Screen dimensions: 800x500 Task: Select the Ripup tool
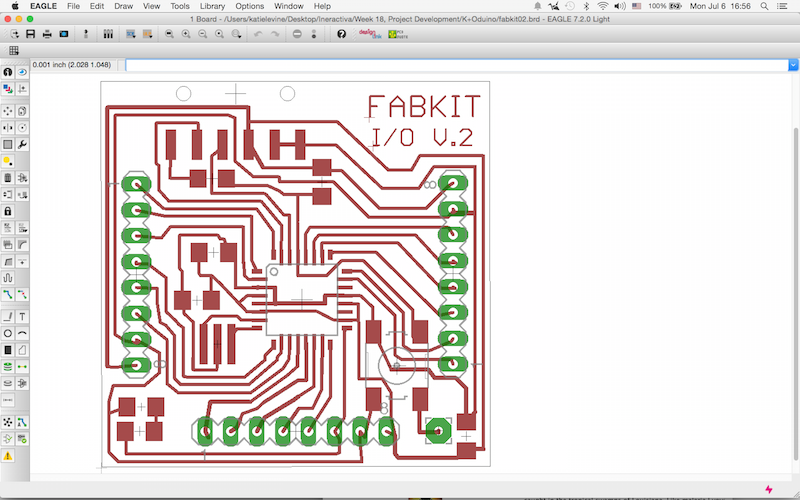(x=22, y=294)
